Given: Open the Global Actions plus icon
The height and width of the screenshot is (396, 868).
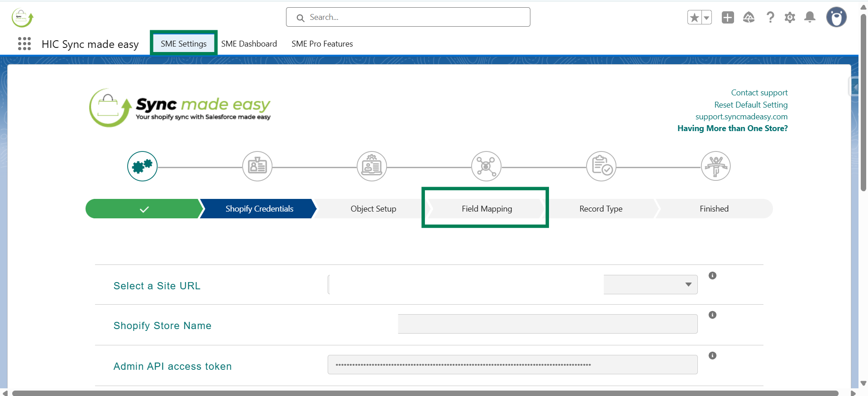Looking at the screenshot, I should click(728, 18).
